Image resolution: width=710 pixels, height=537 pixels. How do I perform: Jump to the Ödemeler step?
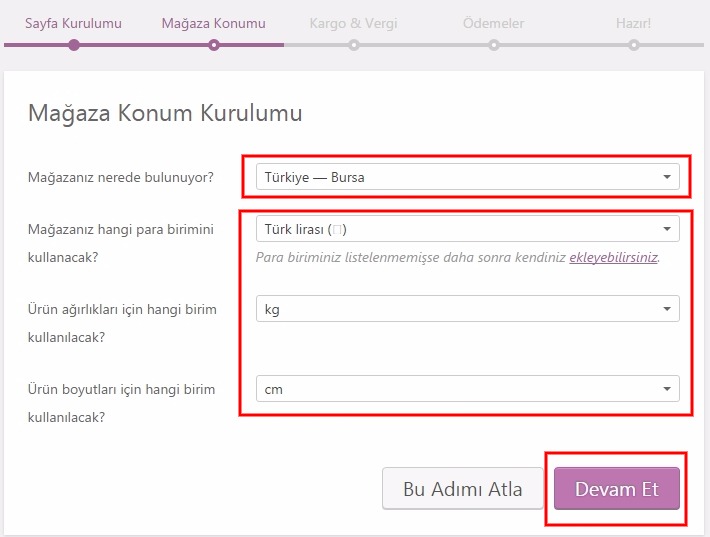pyautogui.click(x=494, y=24)
